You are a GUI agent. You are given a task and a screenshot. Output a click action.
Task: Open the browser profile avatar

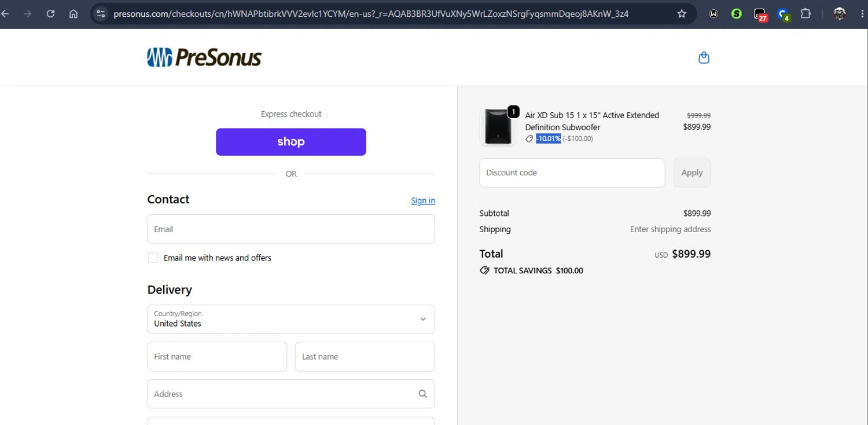(840, 14)
